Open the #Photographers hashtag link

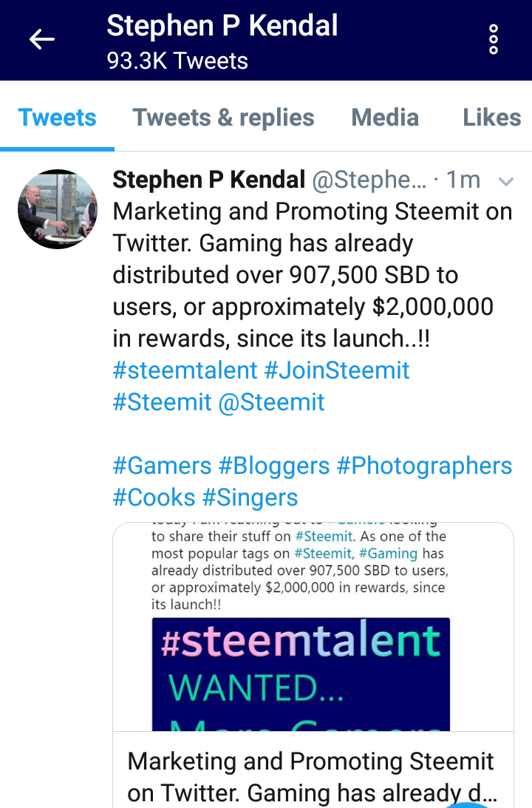point(424,466)
